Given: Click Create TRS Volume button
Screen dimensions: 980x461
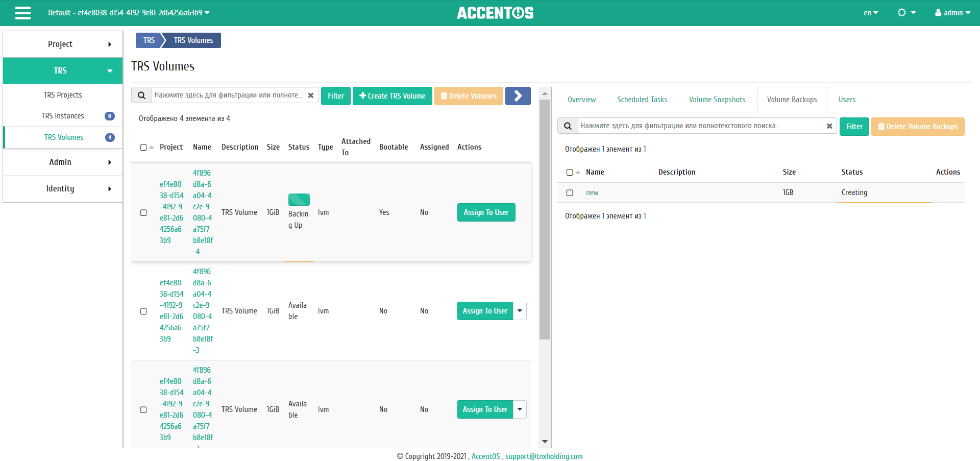Looking at the screenshot, I should (393, 96).
